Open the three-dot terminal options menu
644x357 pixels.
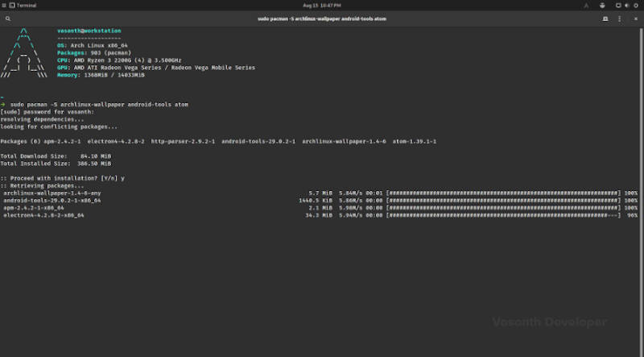619,19
